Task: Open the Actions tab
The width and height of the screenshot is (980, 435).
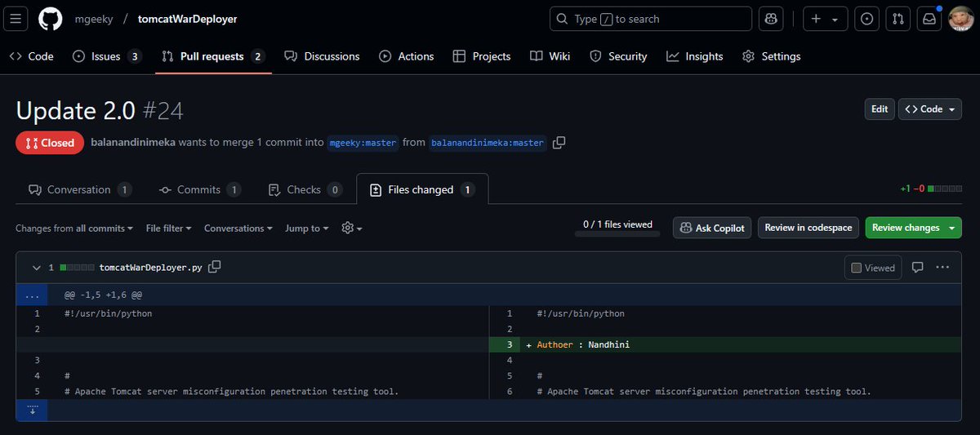Action: point(407,56)
